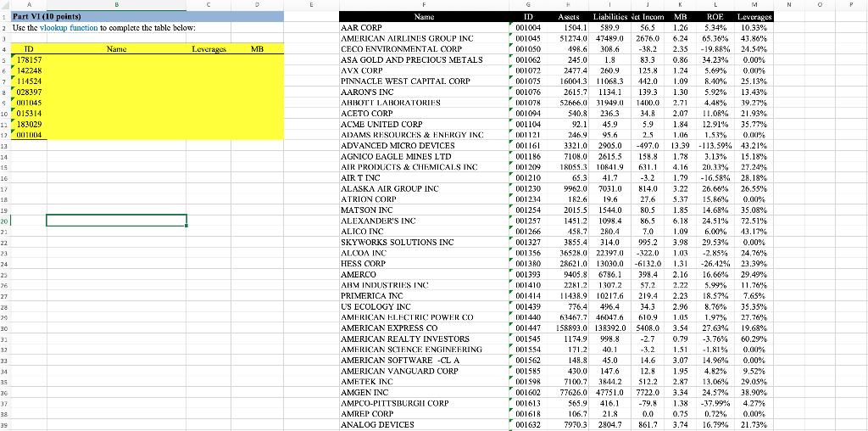Select column B header

point(117,4)
